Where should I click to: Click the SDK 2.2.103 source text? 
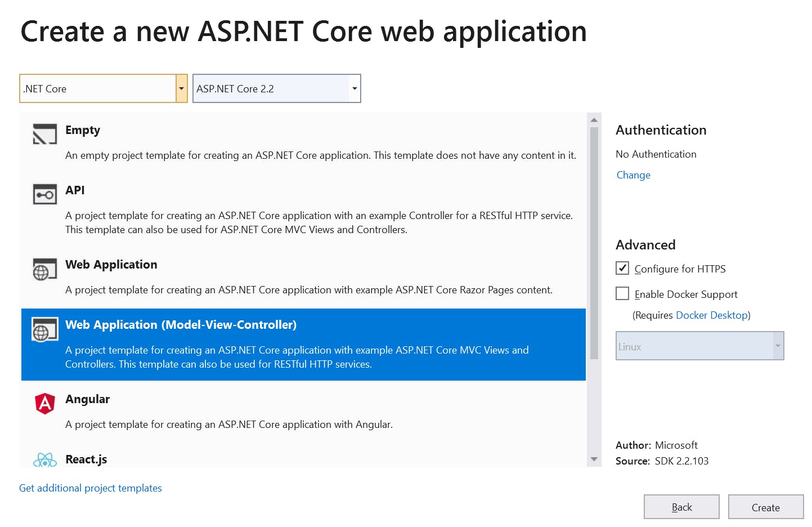(681, 461)
